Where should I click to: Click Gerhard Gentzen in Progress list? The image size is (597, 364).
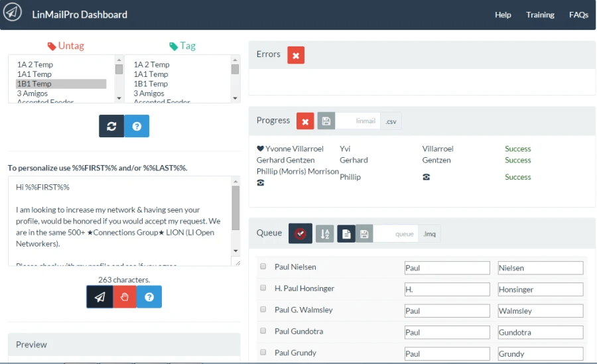(x=285, y=160)
